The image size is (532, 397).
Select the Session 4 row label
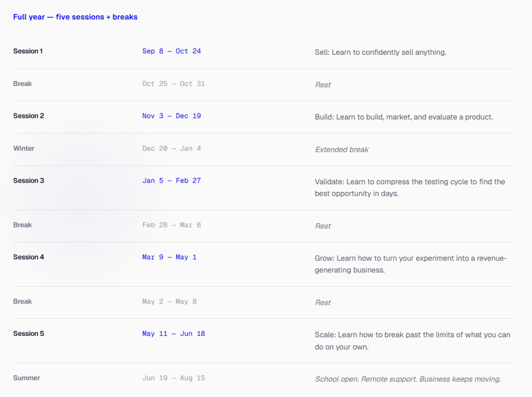(x=29, y=257)
